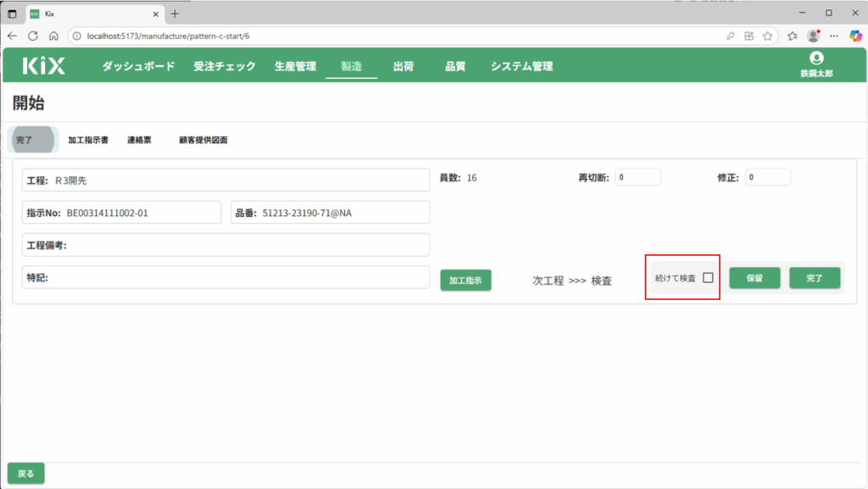Viewport: 868px width, 489px height.
Task: Select the 製造 menu item
Action: tap(352, 66)
